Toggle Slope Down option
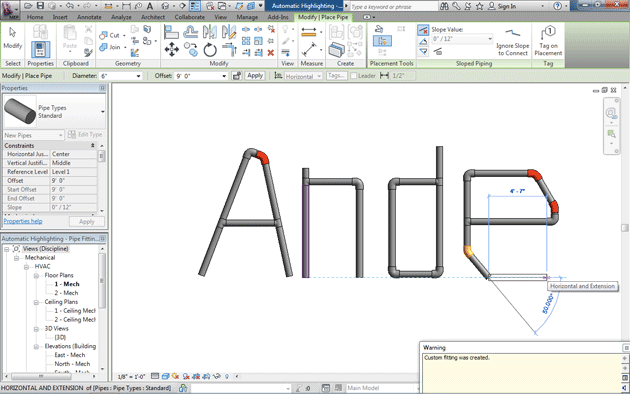The image size is (630, 394). coord(423,52)
